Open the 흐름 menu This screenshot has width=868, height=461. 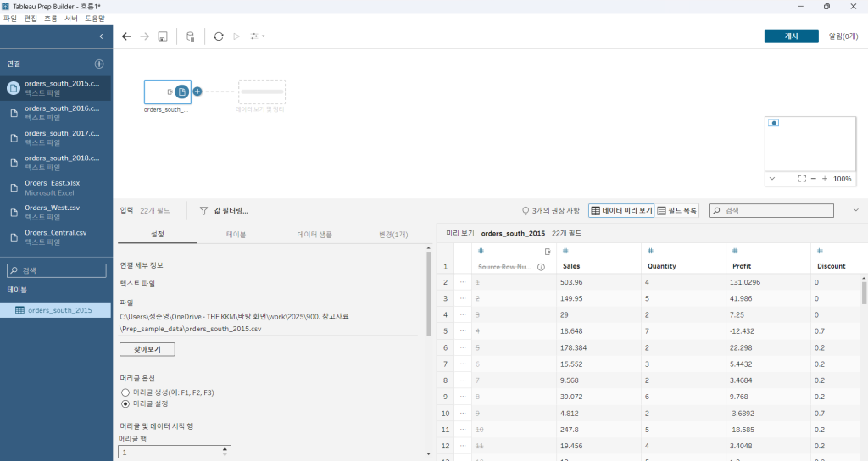point(51,19)
